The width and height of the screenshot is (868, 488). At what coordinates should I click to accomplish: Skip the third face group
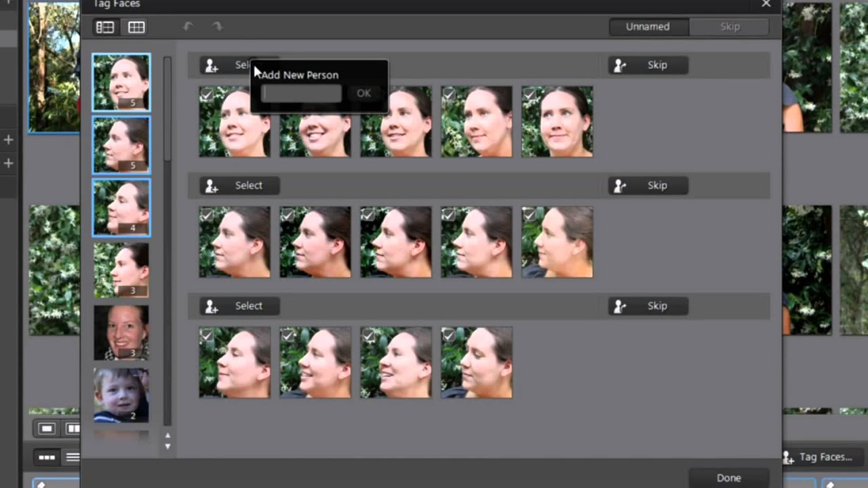pyautogui.click(x=648, y=306)
